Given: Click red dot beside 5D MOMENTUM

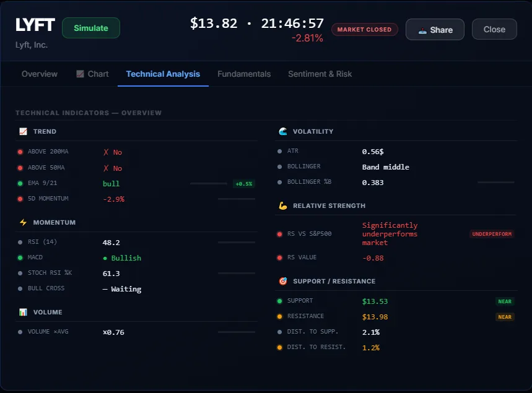Looking at the screenshot, I should click(20, 199).
